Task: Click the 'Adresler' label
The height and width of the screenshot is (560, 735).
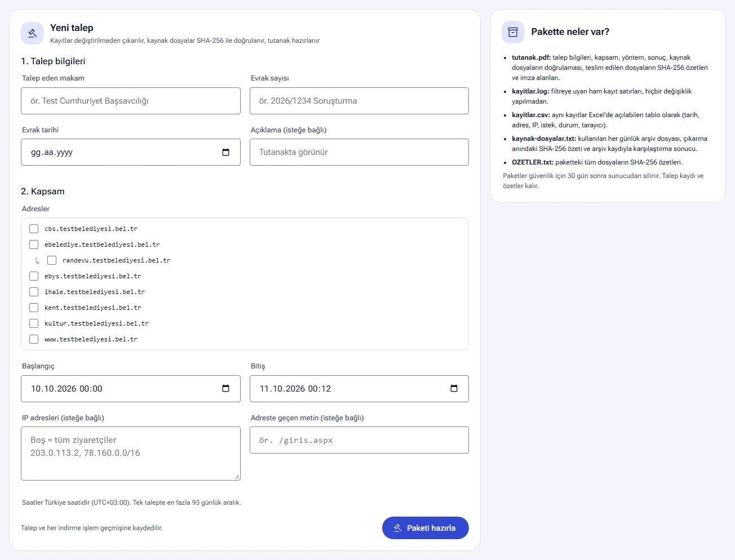Action: click(36, 209)
